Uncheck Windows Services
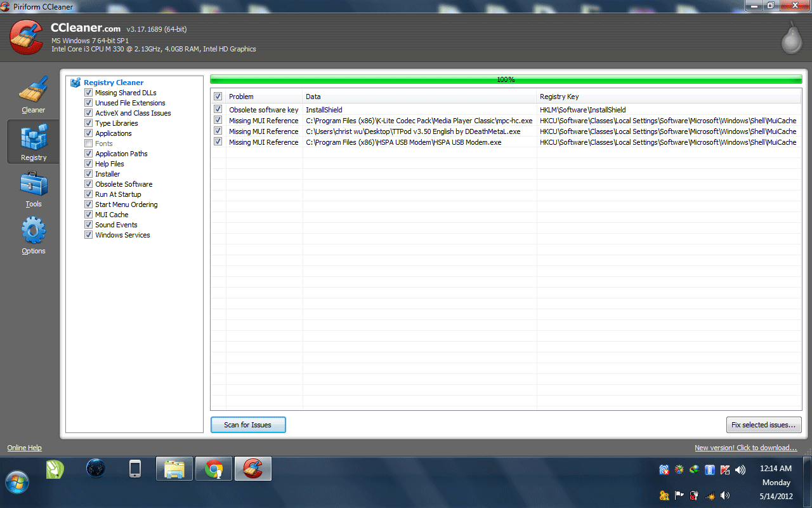This screenshot has height=508, width=812. [x=89, y=235]
